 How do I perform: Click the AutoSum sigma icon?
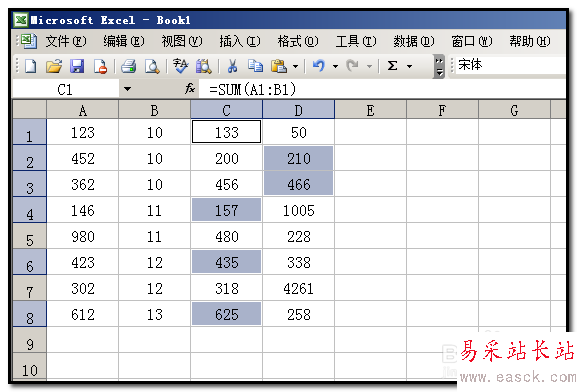pos(393,66)
